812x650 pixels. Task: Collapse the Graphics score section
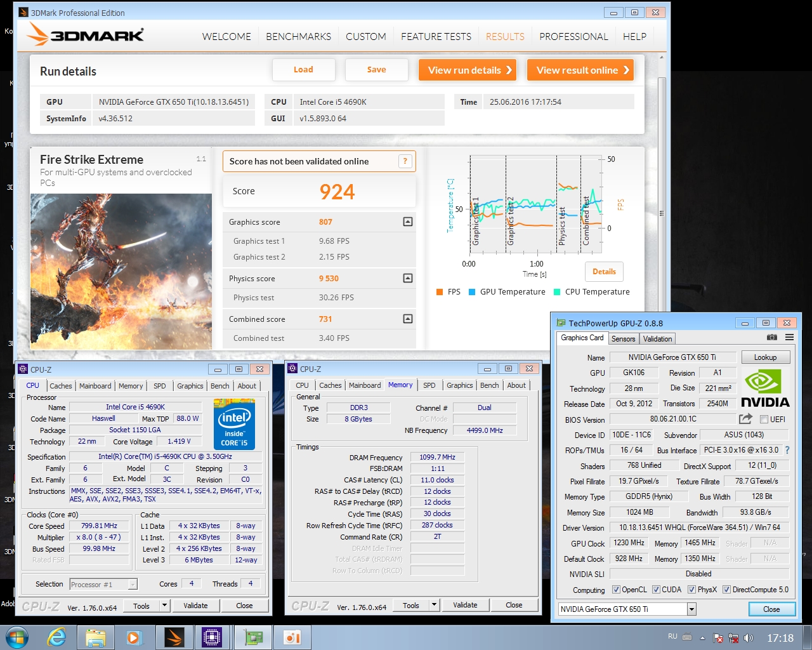click(408, 222)
